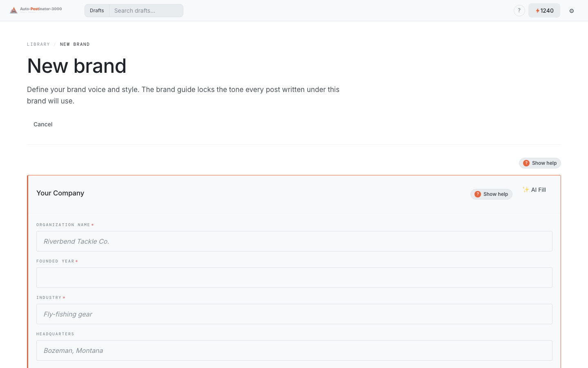Show help for Your Company section
This screenshot has width=588, height=368.
click(x=491, y=194)
